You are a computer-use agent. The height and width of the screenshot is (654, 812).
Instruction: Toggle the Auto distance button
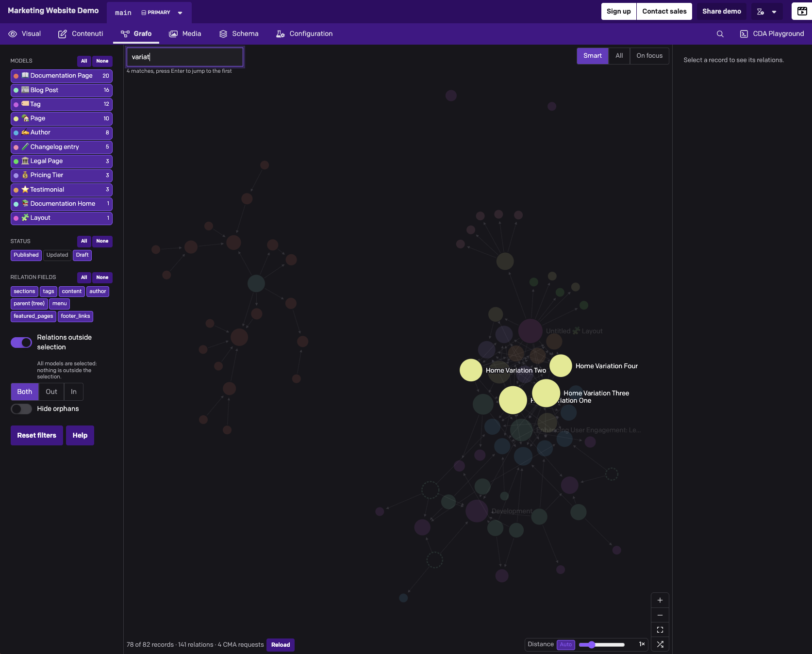(x=566, y=645)
